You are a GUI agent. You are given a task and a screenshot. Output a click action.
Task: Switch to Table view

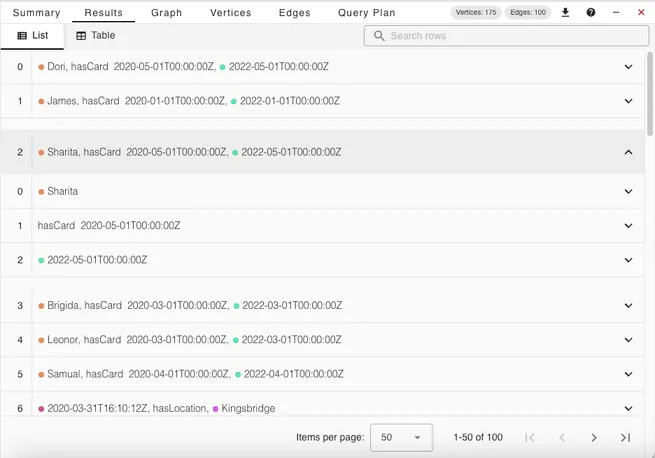96,36
